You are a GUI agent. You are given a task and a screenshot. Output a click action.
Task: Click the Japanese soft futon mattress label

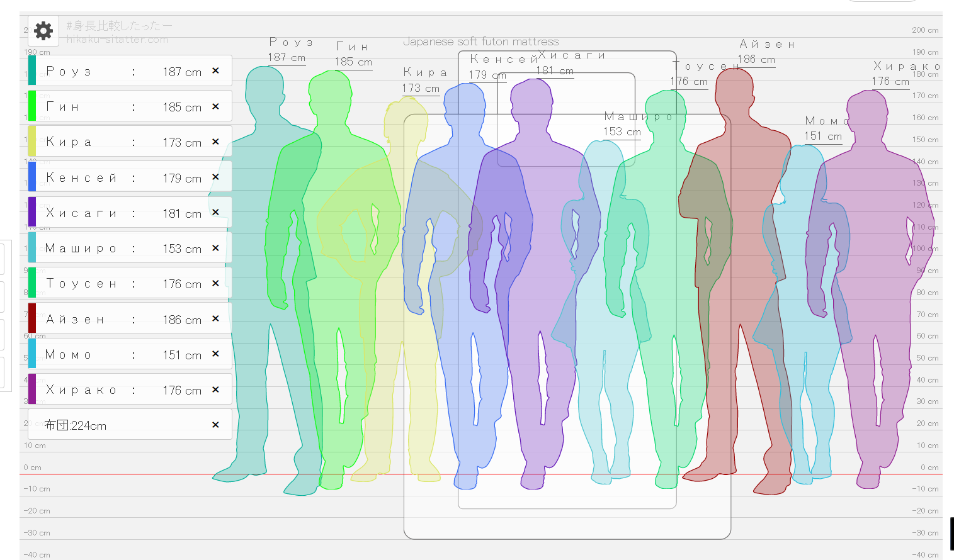[x=480, y=42]
